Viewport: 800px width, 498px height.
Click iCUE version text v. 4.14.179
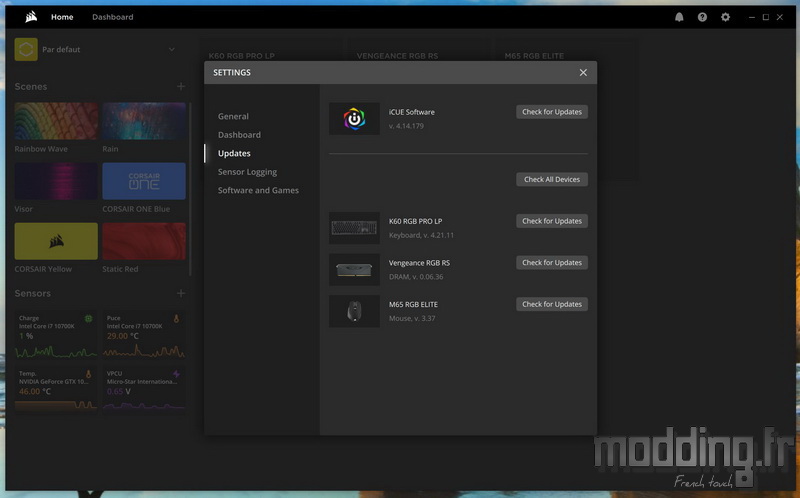pos(406,126)
